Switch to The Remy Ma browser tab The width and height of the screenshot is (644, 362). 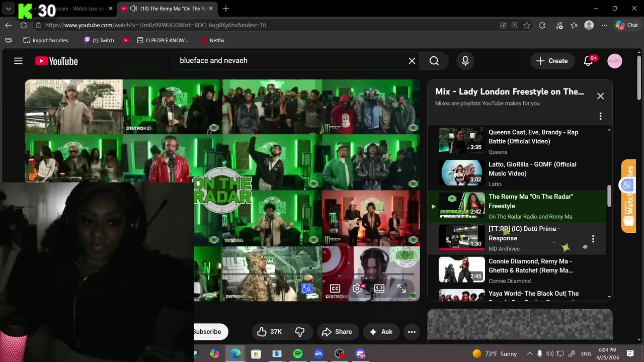click(x=168, y=9)
